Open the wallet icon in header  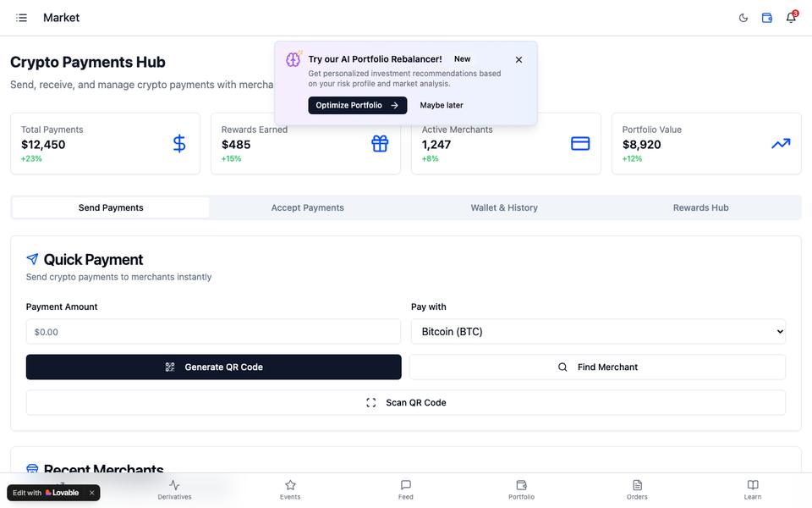(767, 18)
